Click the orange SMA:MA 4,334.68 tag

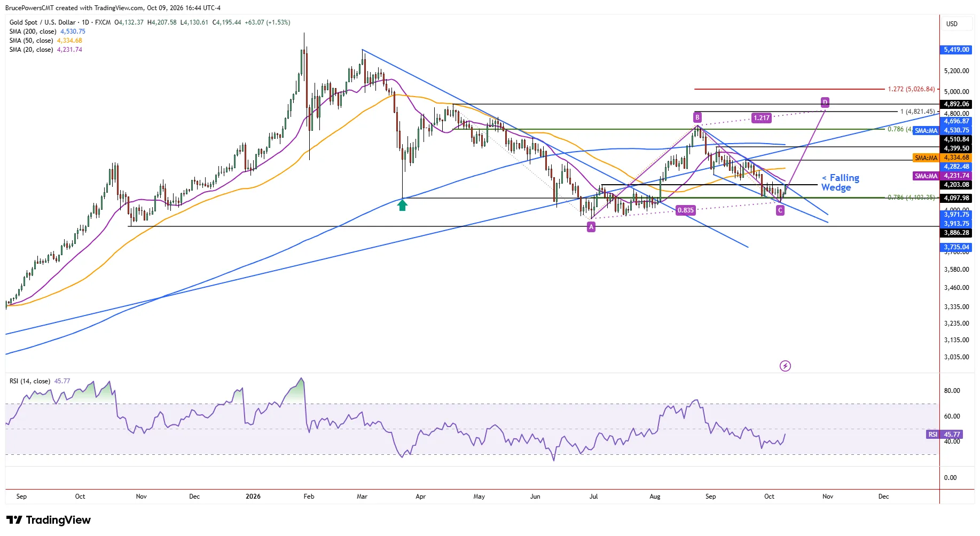click(942, 158)
